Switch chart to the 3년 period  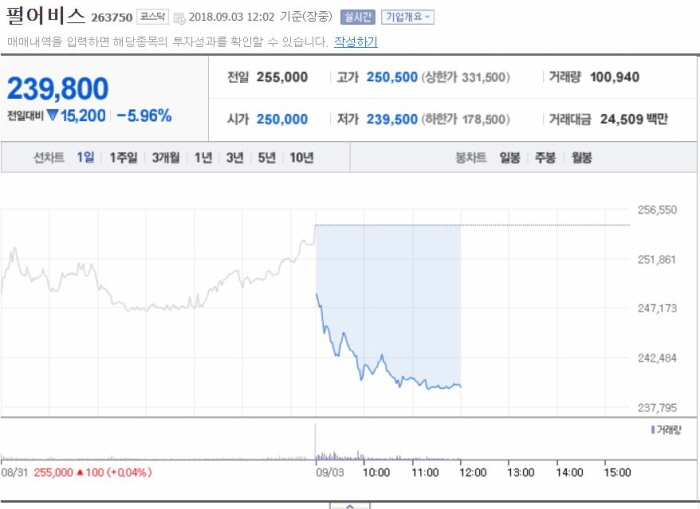pos(235,157)
